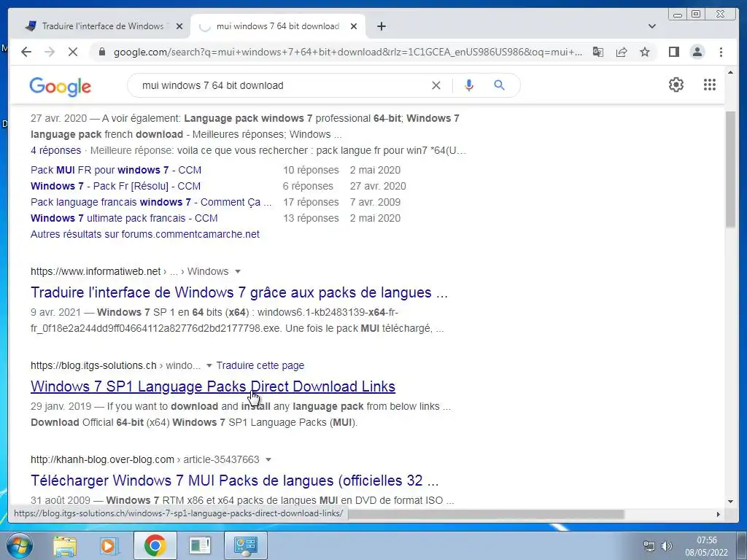This screenshot has width=747, height=560.
Task: Click the Google logo
Action: tap(60, 87)
